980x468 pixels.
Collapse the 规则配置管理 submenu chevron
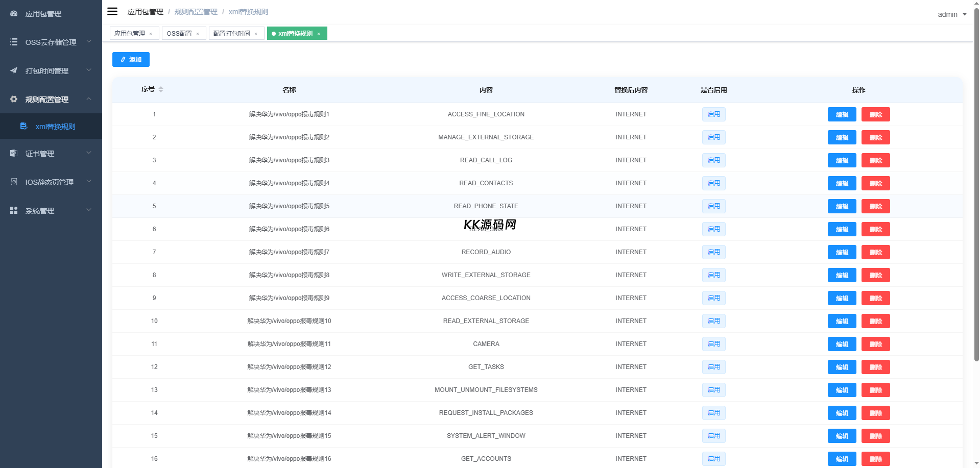tap(89, 99)
